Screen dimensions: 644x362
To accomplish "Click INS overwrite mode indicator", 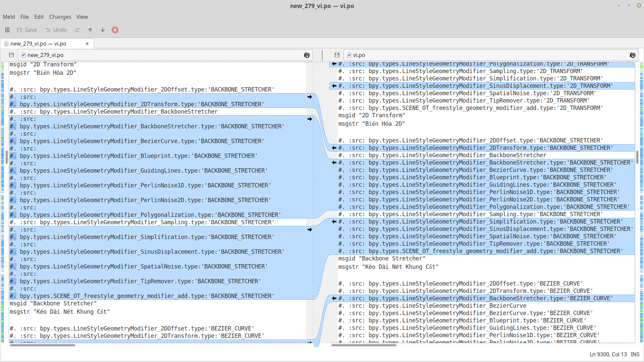I will coord(635,354).
